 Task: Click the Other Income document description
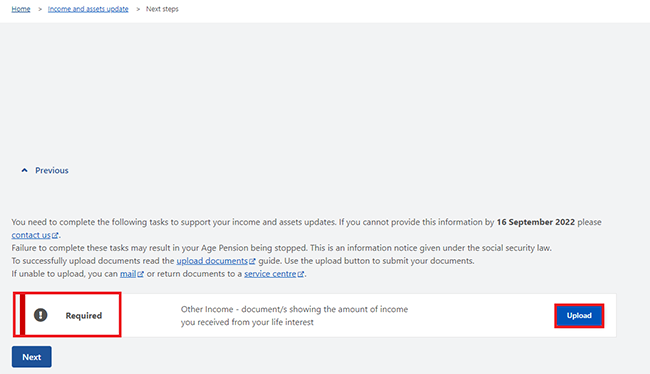point(294,316)
